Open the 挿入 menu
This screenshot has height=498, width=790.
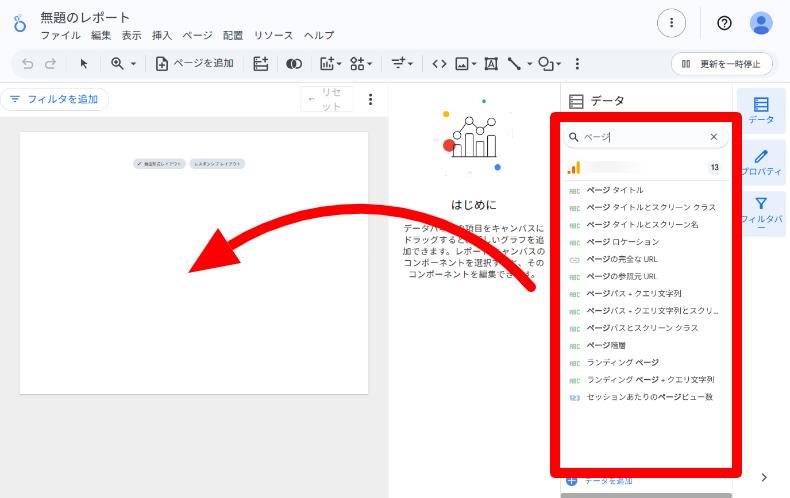[x=162, y=35]
